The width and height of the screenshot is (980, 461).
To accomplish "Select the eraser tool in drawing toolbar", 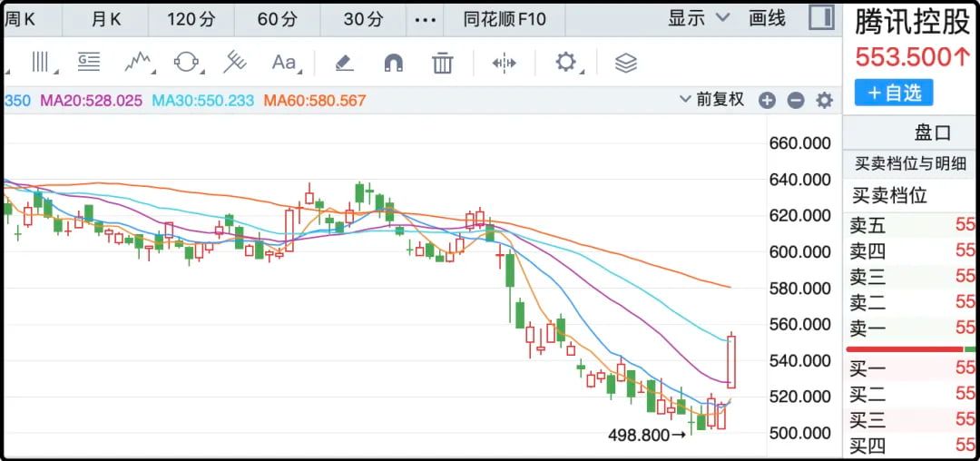I will click(x=344, y=63).
